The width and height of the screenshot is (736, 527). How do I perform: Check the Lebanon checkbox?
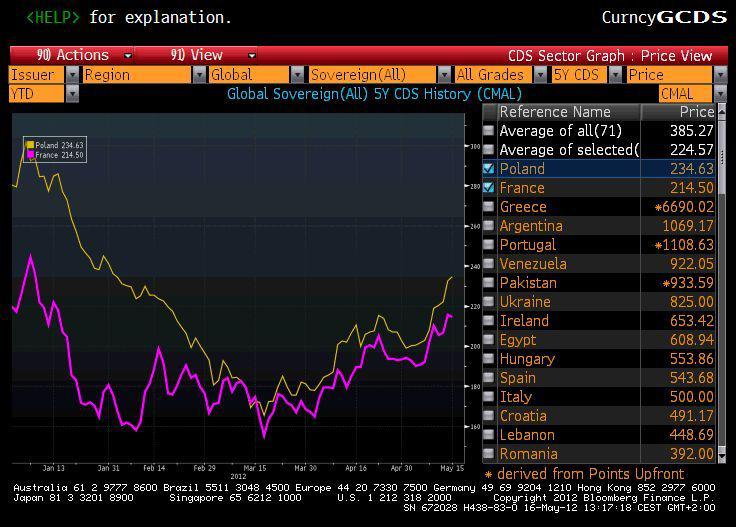[489, 435]
